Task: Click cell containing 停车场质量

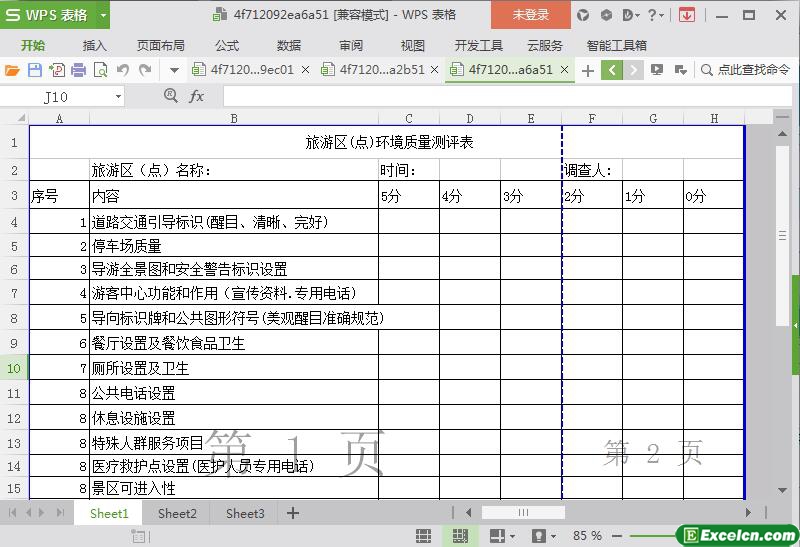Action: (234, 246)
